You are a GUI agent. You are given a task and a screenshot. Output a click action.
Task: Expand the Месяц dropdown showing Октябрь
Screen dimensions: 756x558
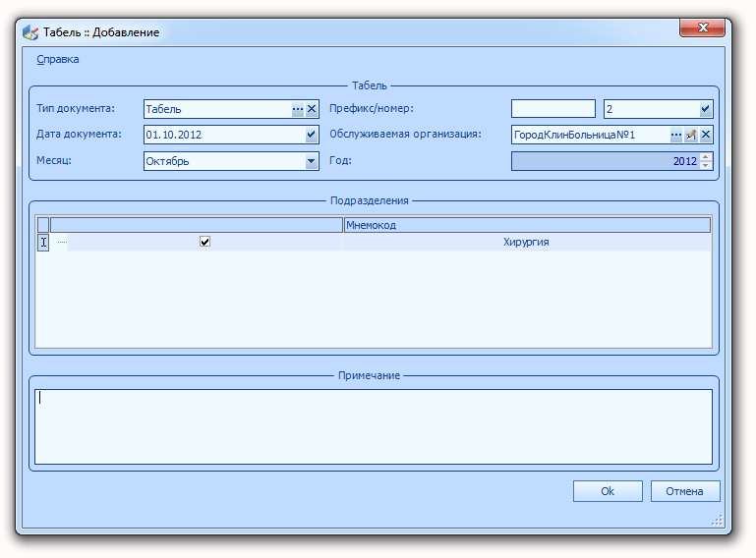(312, 161)
